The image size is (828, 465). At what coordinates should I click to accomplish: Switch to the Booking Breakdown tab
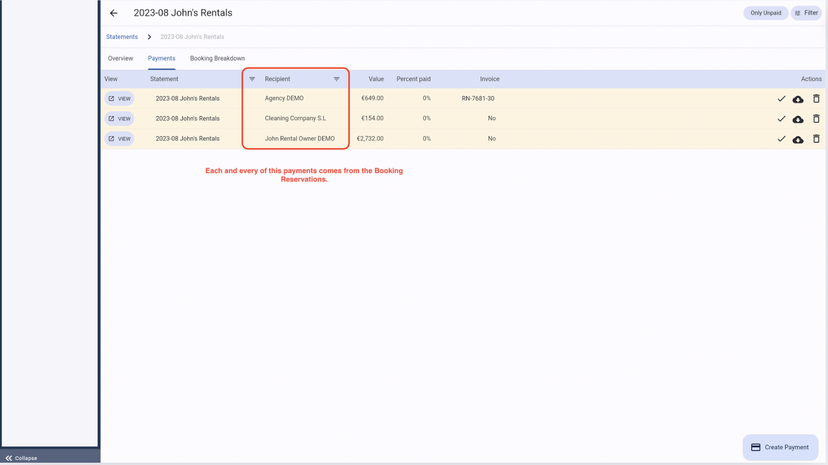point(217,59)
